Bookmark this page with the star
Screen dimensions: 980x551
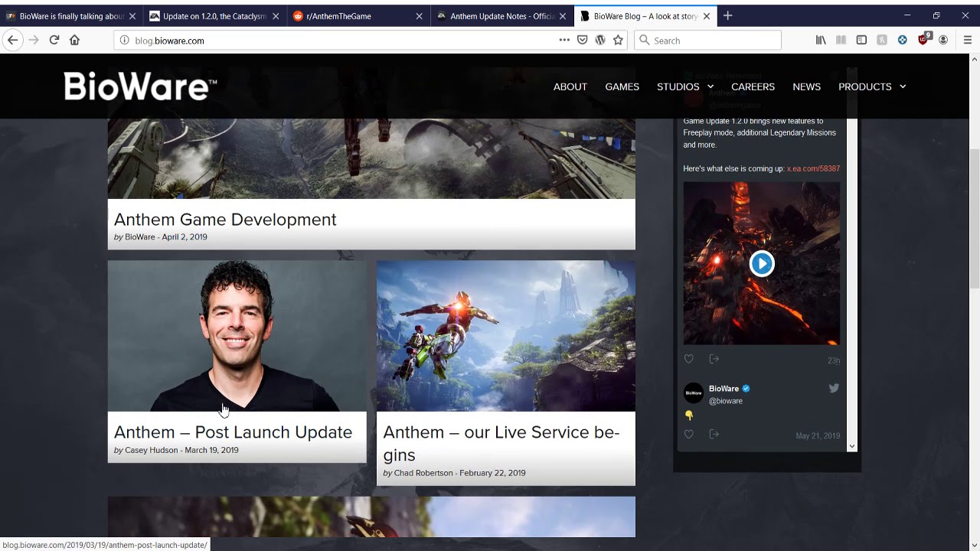619,40
